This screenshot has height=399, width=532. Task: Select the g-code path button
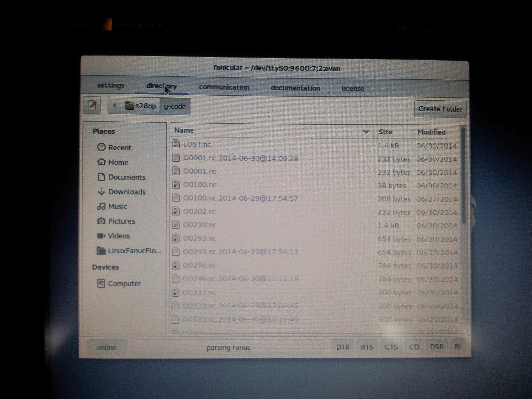(175, 106)
